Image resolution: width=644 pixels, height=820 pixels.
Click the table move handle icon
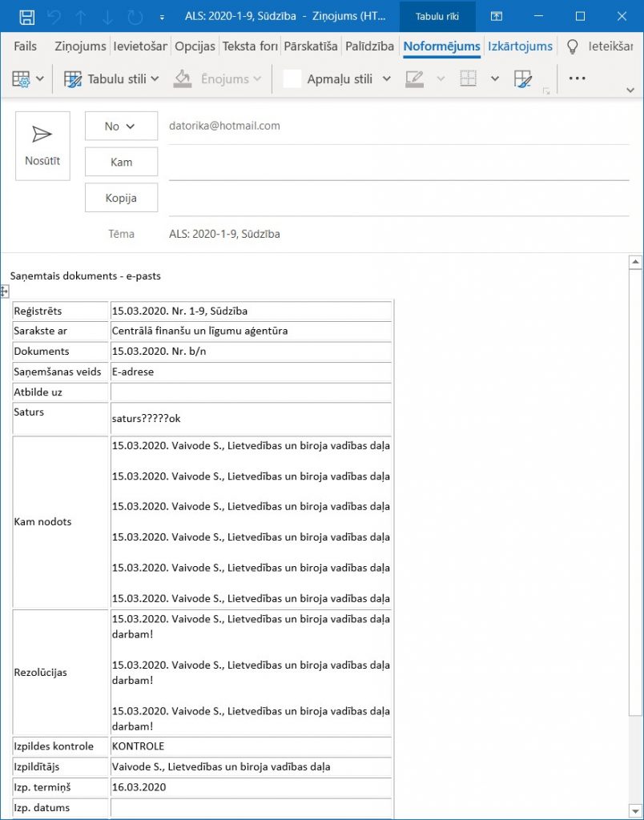click(4, 292)
